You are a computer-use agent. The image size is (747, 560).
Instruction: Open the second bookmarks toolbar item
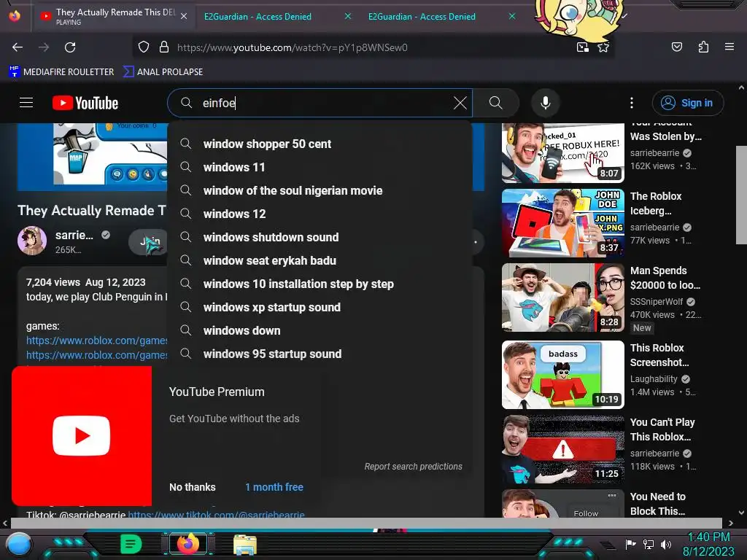[x=163, y=72]
